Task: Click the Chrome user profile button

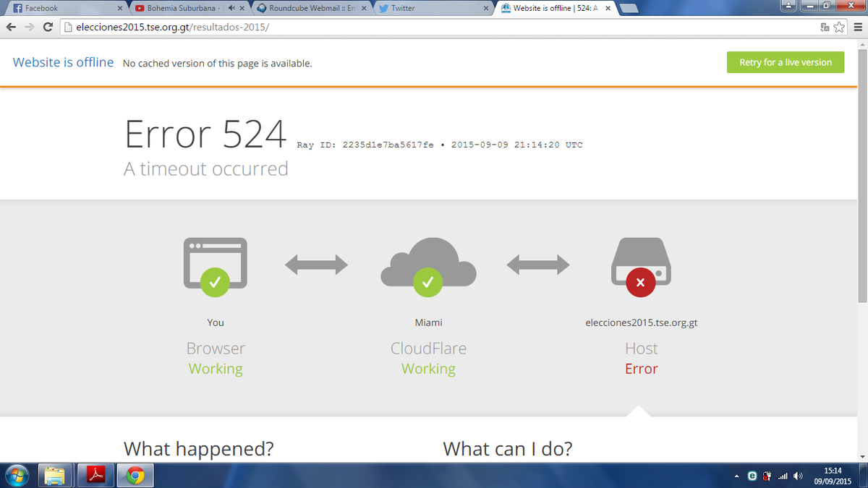Action: click(788, 6)
